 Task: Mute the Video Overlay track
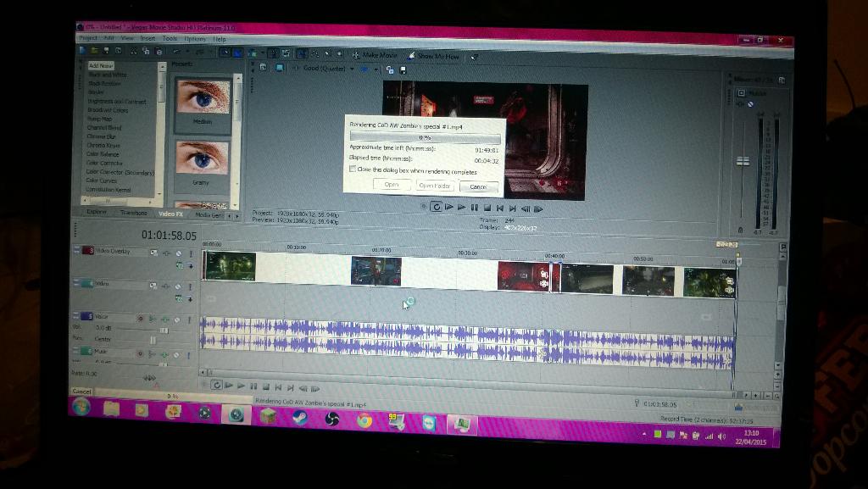[x=178, y=253]
